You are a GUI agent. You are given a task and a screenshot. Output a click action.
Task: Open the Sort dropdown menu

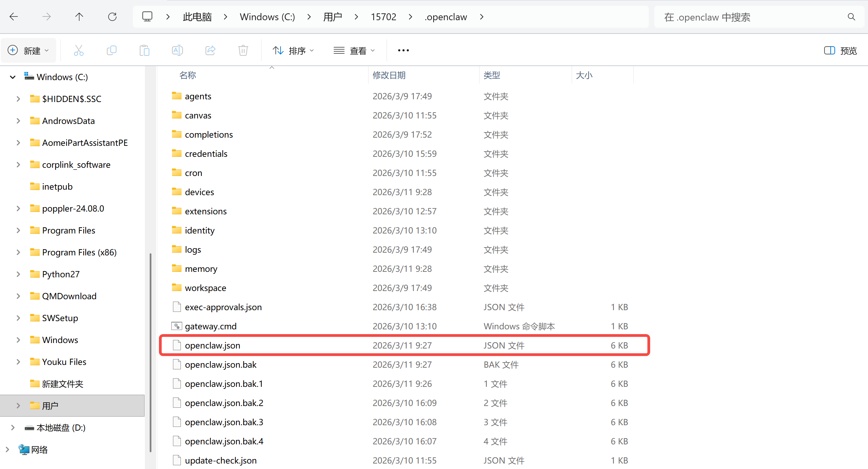[293, 51]
